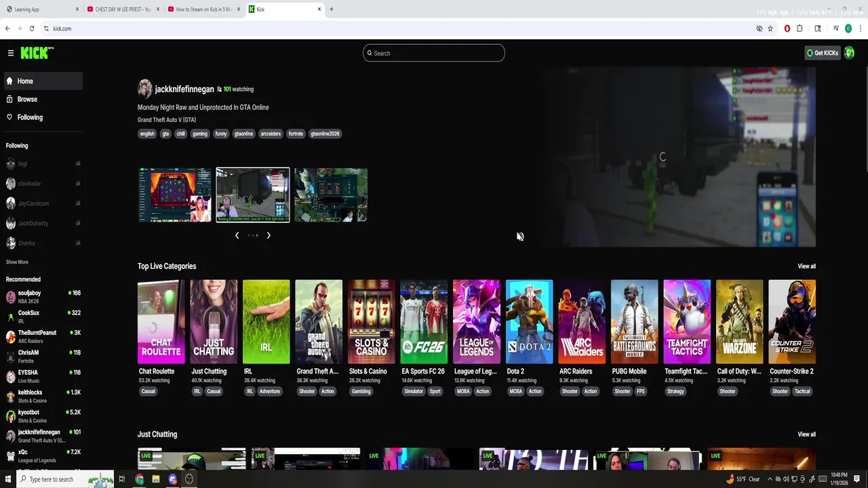Open Counter-Strike 2 category card
Viewport: 868px width, 488px height.
pos(792,322)
